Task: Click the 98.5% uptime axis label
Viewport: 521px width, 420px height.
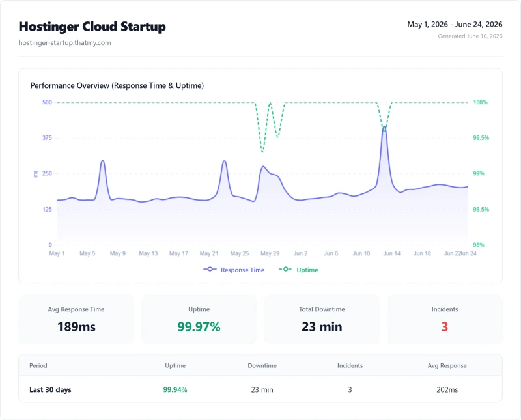Action: [x=481, y=209]
